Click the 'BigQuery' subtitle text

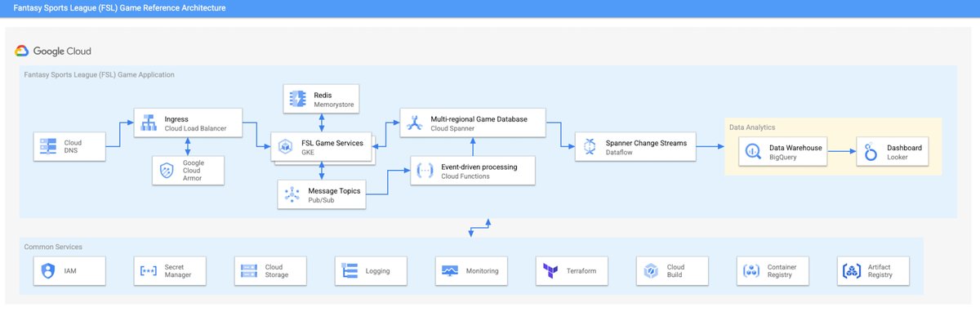coord(783,157)
